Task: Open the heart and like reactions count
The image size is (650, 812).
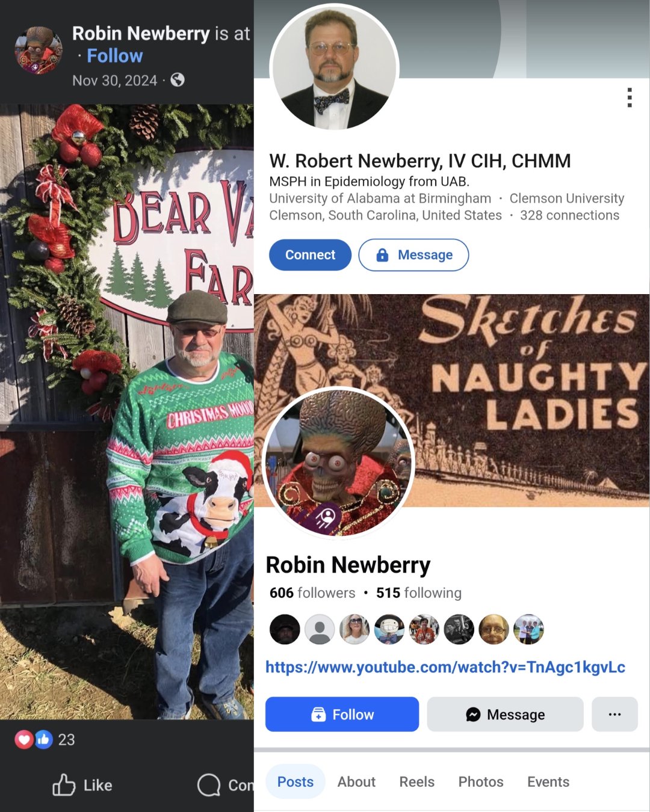Action: click(45, 739)
